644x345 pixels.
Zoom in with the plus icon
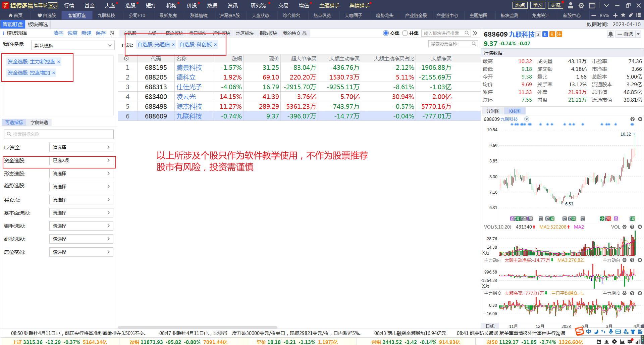[615, 15]
